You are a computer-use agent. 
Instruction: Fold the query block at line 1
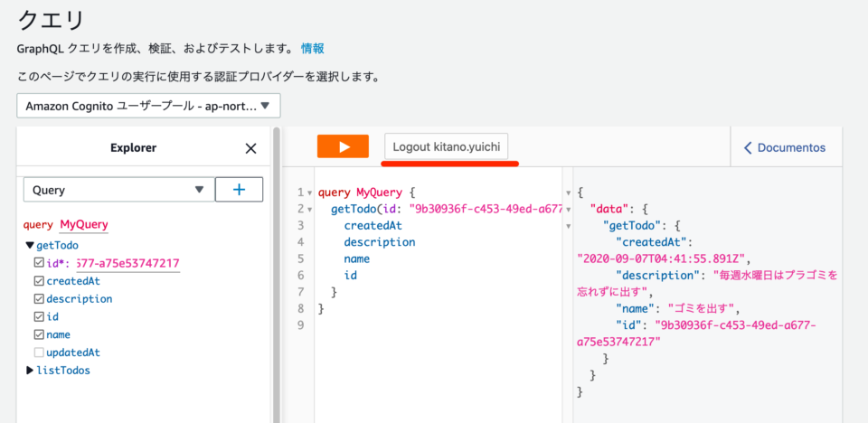coord(310,193)
